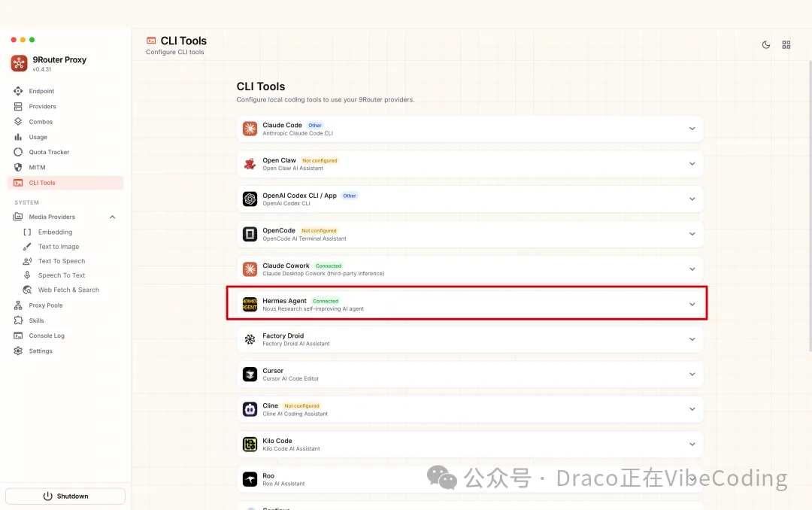The image size is (812, 510).
Task: Expand the OpenCode row chevron
Action: 692,234
